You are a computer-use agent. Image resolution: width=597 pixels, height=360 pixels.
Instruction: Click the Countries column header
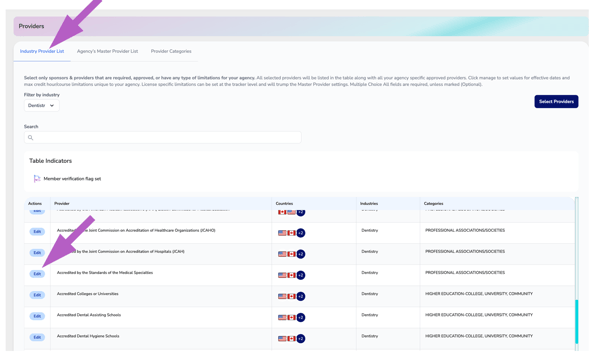point(284,204)
